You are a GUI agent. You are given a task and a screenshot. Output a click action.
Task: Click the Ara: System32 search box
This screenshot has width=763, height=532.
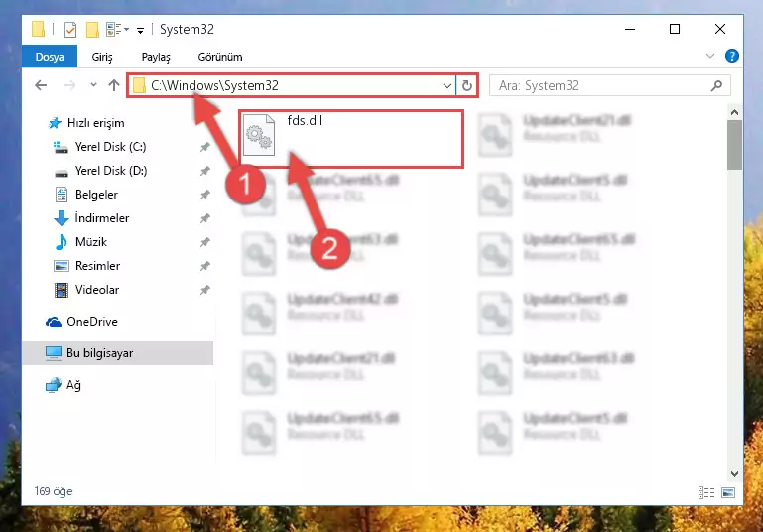click(x=610, y=85)
